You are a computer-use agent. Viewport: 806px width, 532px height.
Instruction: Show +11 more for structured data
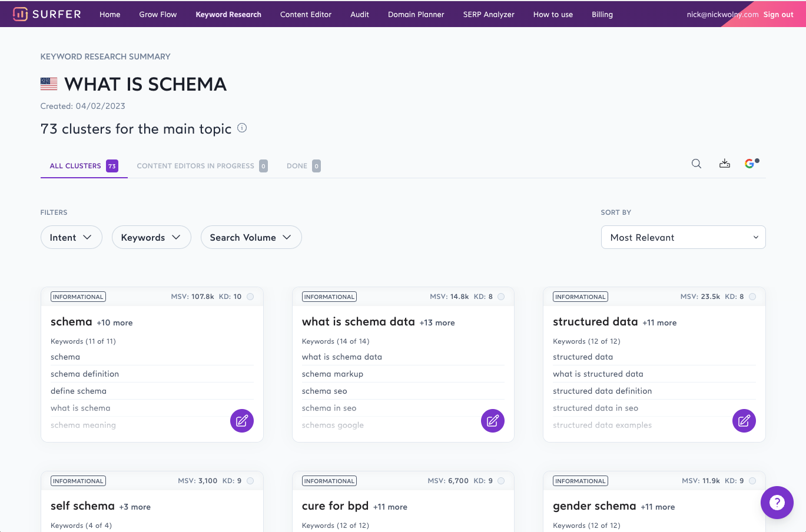click(x=659, y=322)
